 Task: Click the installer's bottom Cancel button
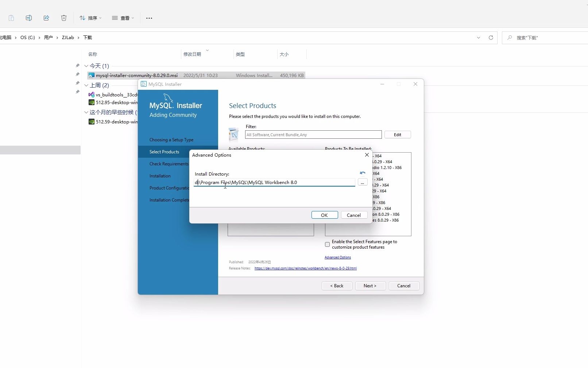point(404,286)
